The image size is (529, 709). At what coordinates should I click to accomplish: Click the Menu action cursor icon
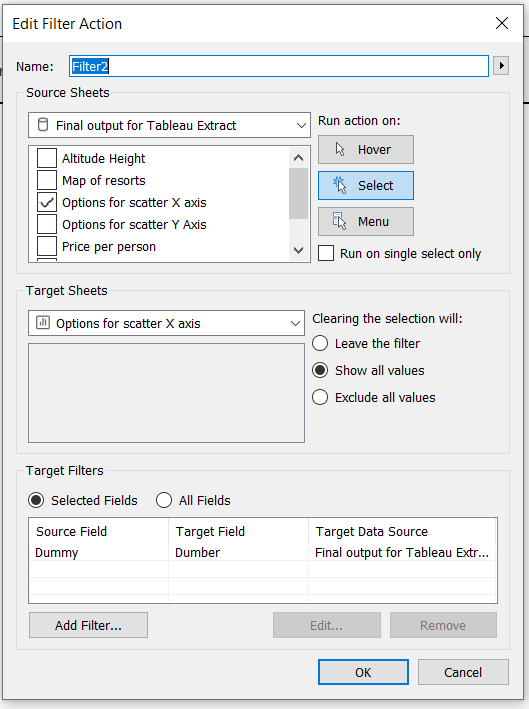(339, 222)
